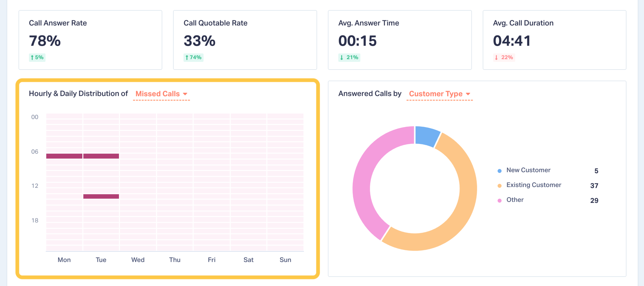Viewport: 644px width, 286px height.
Task: Click the 5% increase badge under Call Answer Rate
Action: (x=37, y=57)
